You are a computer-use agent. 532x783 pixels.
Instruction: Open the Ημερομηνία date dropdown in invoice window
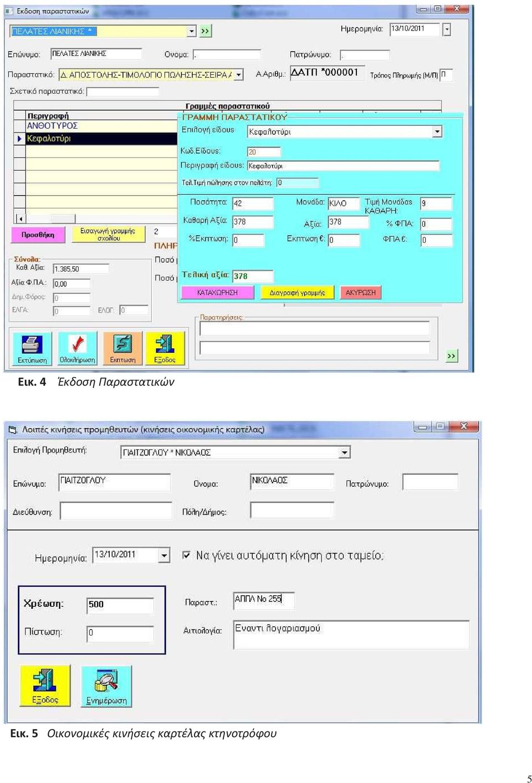pos(447,29)
